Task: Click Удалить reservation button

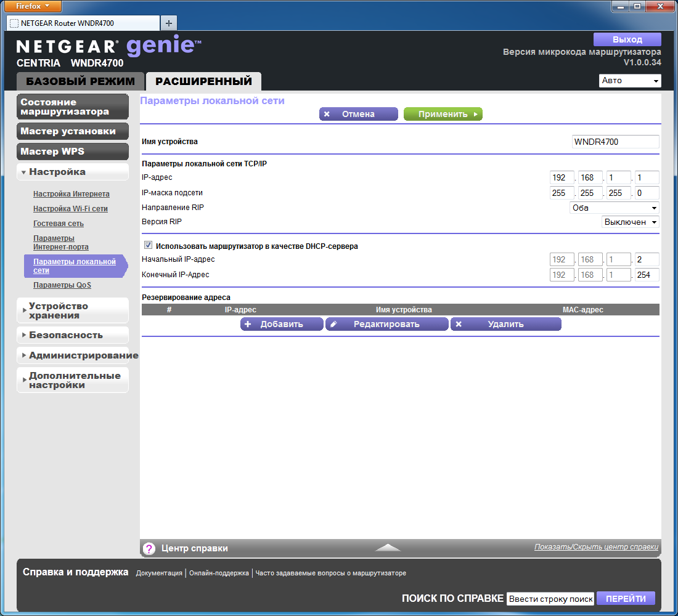Action: point(506,324)
